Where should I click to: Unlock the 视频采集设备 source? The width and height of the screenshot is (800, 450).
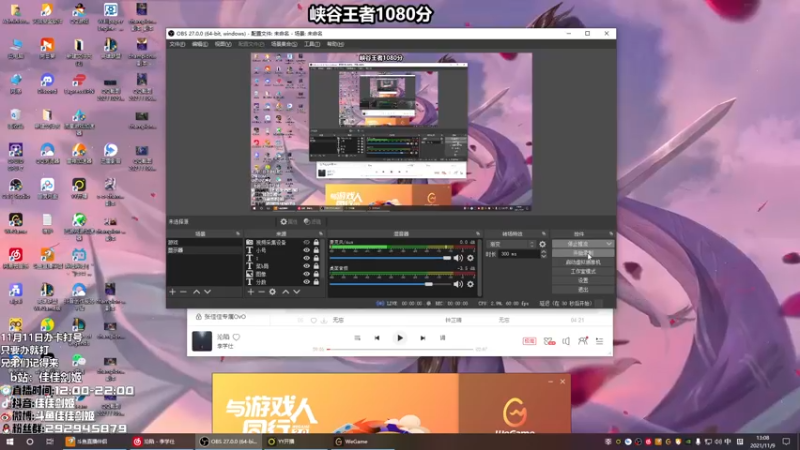[316, 242]
